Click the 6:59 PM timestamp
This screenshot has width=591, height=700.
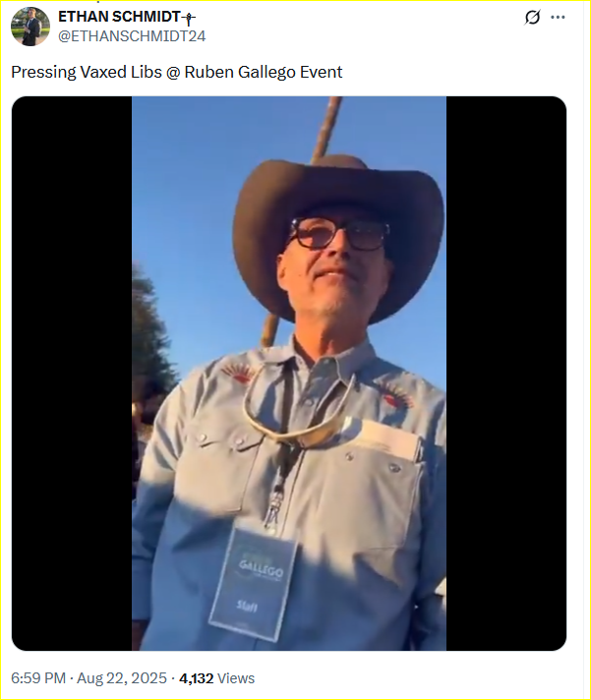(x=38, y=678)
